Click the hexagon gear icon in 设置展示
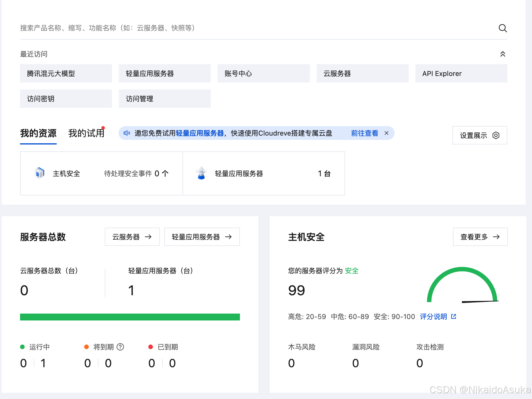The image size is (532, 399). [496, 135]
